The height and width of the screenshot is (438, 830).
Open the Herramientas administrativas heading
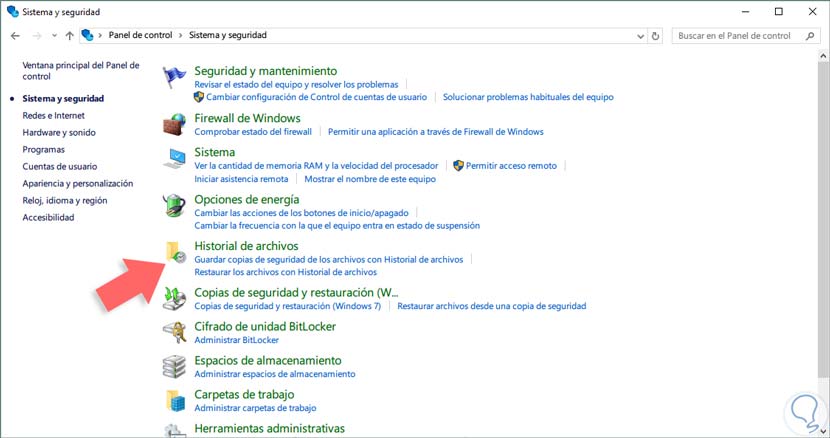269,428
